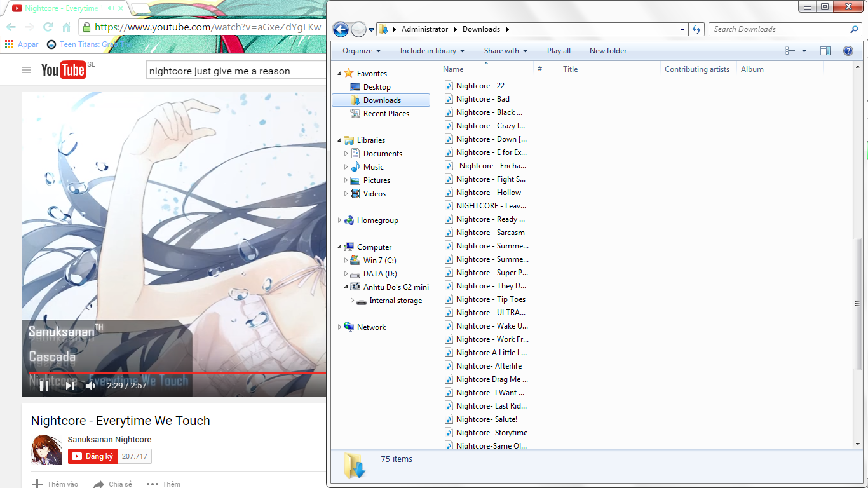
Task: Click New folder in Explorer toolbar
Action: [x=608, y=51]
